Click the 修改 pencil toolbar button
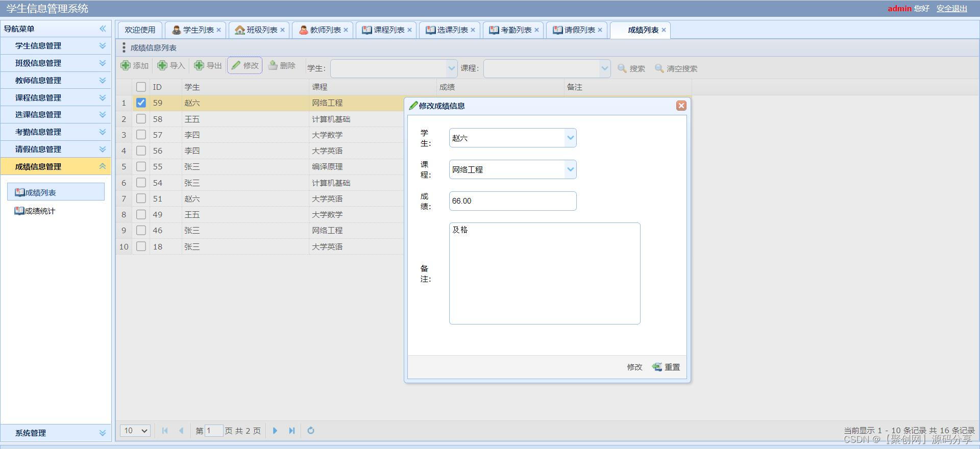Screen dimensions: 980x449 tap(244, 65)
